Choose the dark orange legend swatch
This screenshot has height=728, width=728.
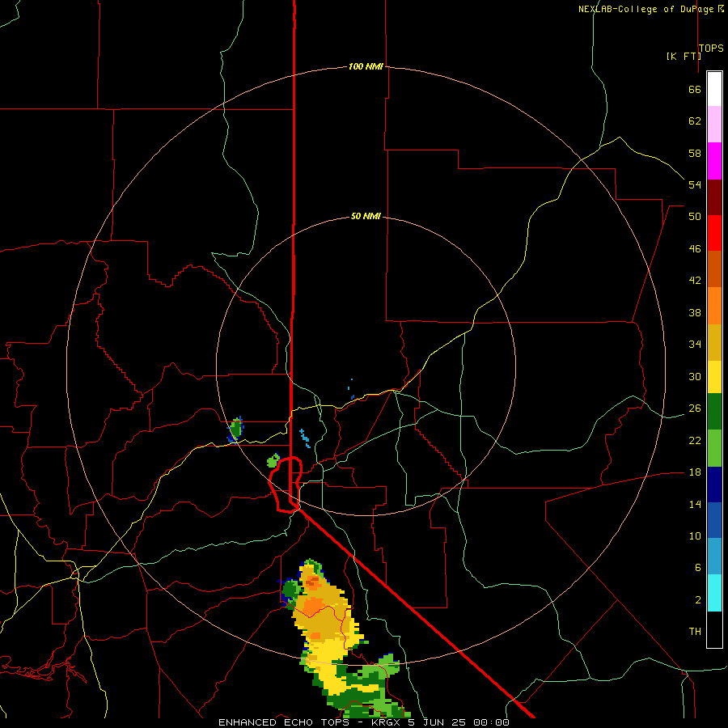714,269
